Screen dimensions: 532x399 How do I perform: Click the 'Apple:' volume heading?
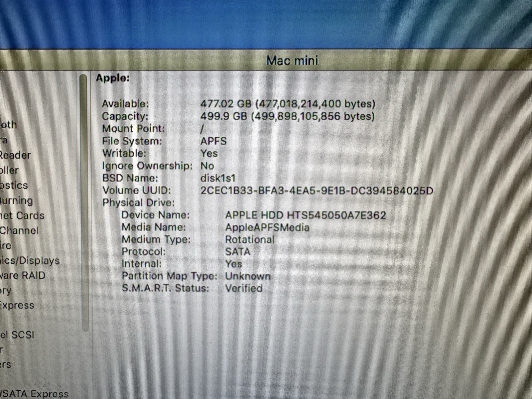[x=112, y=78]
